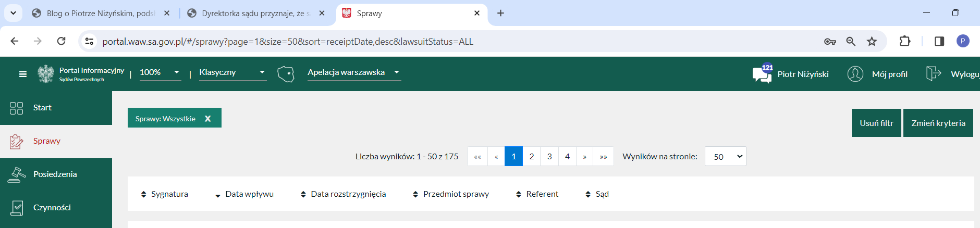Click the Wyloguj logout icon
The height and width of the screenshot is (228, 980).
pos(933,74)
